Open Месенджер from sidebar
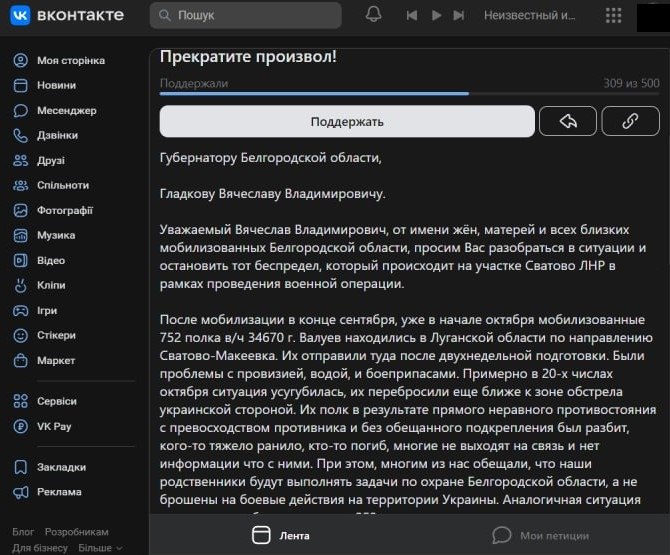 coord(66,110)
